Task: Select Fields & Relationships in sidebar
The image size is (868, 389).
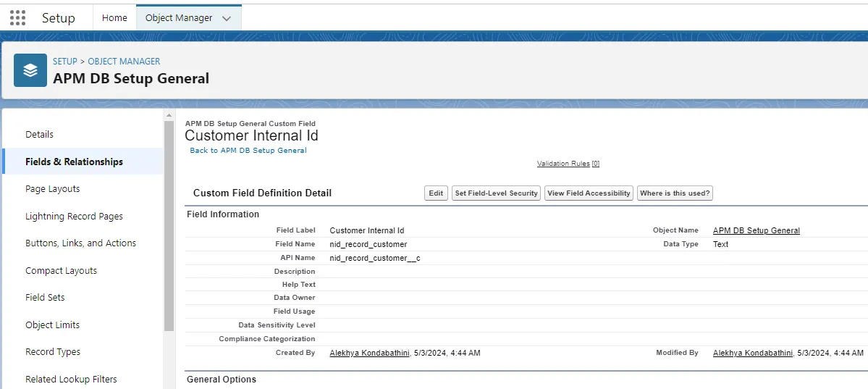Action: point(74,162)
